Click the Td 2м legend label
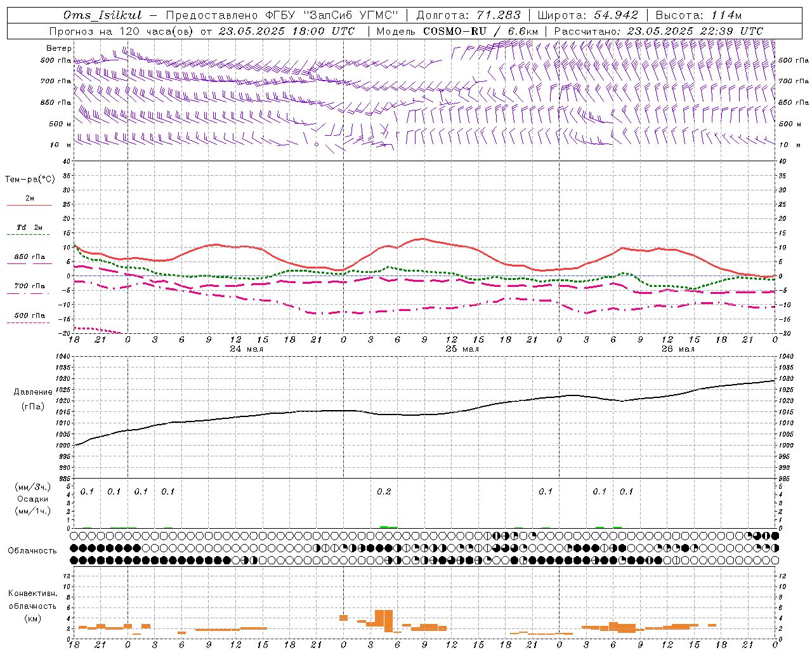 30,227
